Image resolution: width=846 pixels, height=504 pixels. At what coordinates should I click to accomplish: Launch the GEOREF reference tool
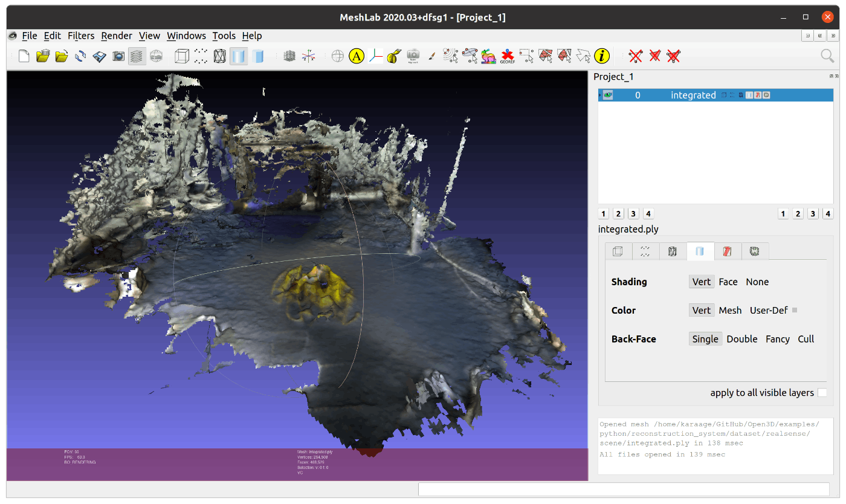508,56
